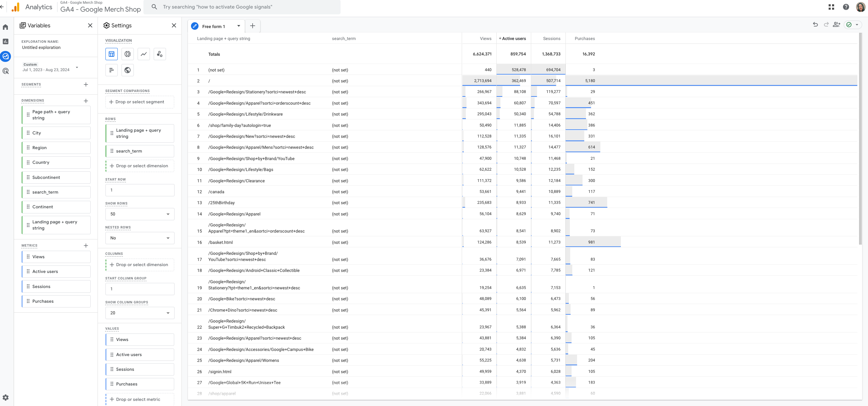Focus the Analytics search box
This screenshot has width=868, height=406.
tap(242, 7)
